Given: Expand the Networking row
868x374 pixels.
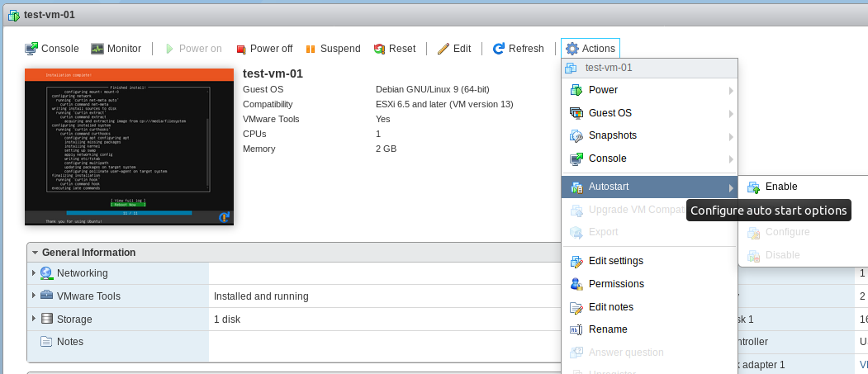Looking at the screenshot, I should 34,273.
